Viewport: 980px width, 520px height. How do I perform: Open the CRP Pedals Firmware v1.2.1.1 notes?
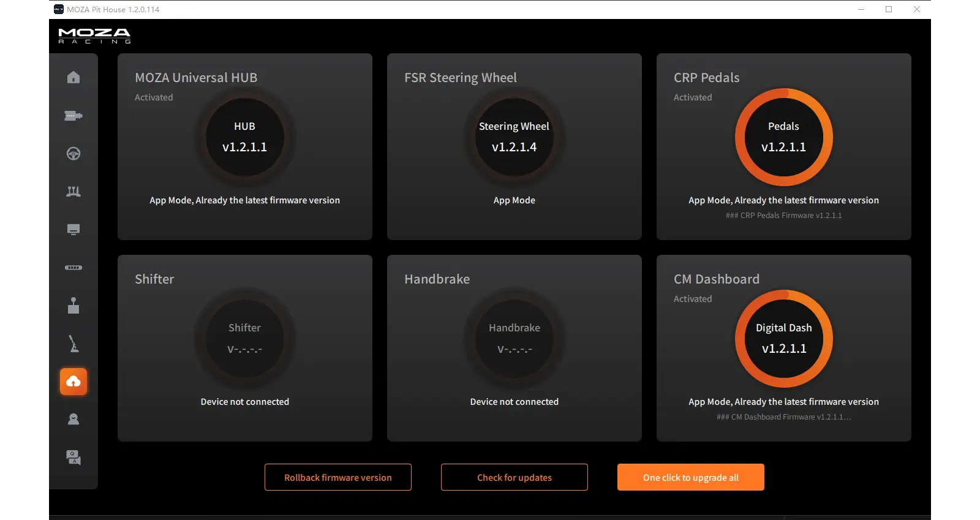pos(783,216)
